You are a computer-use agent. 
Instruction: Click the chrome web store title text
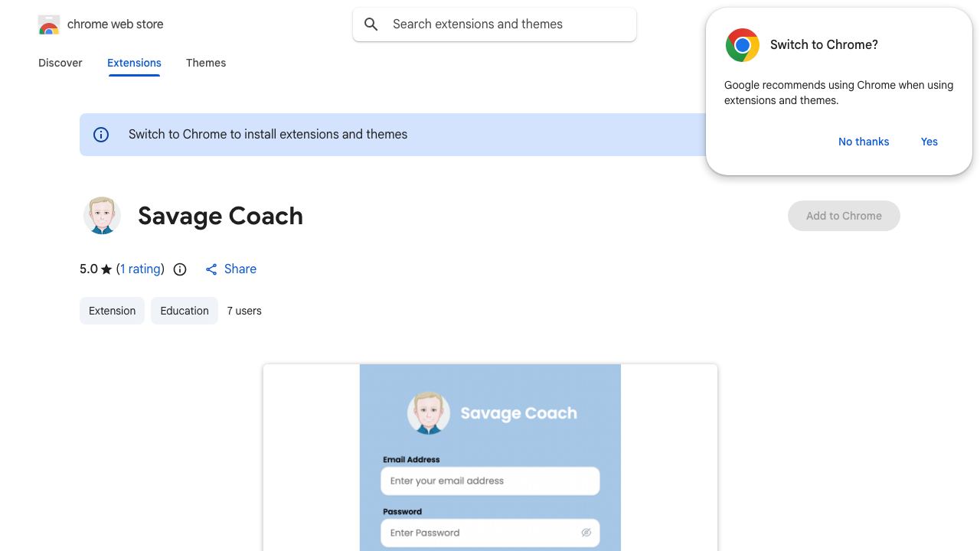(x=116, y=24)
